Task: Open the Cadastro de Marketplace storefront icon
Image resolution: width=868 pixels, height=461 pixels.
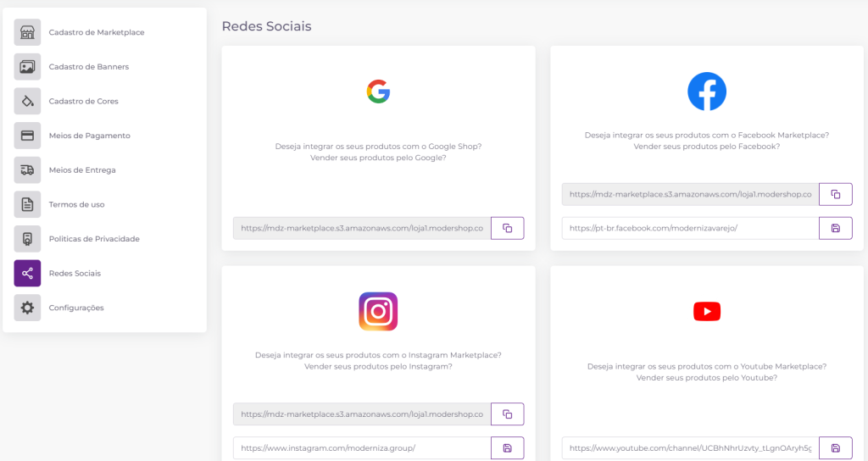Action: pyautogui.click(x=27, y=32)
